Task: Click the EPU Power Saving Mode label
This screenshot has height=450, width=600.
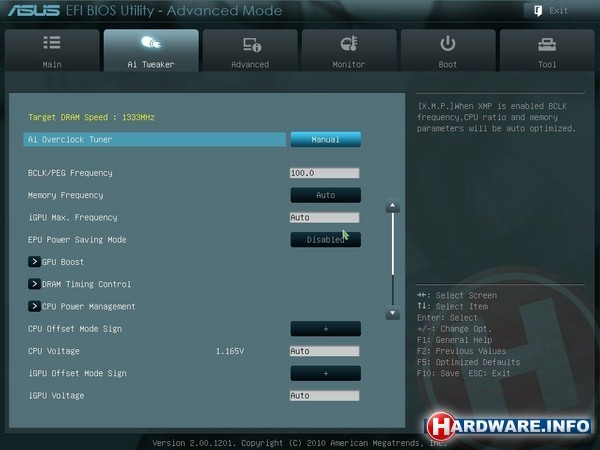Action: tap(77, 240)
